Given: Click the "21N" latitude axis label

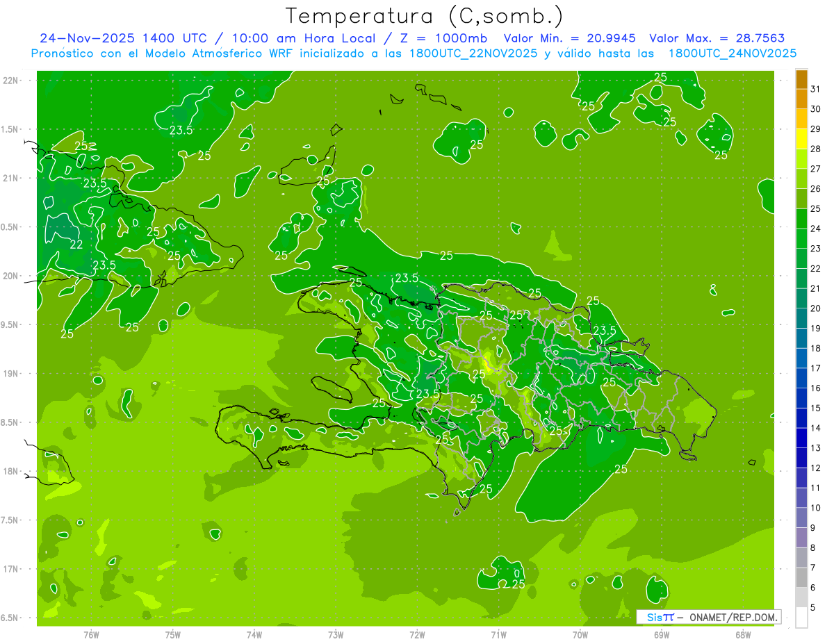Looking at the screenshot, I should [x=10, y=179].
